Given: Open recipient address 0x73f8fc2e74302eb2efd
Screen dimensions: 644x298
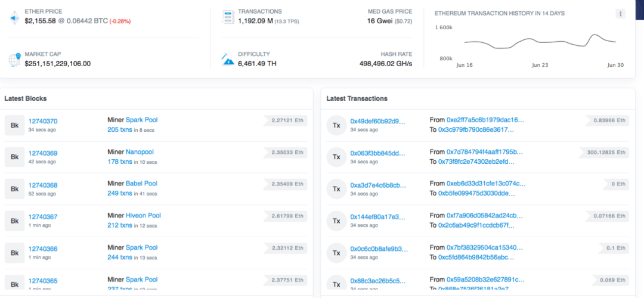Looking at the screenshot, I should pyautogui.click(x=476, y=162).
